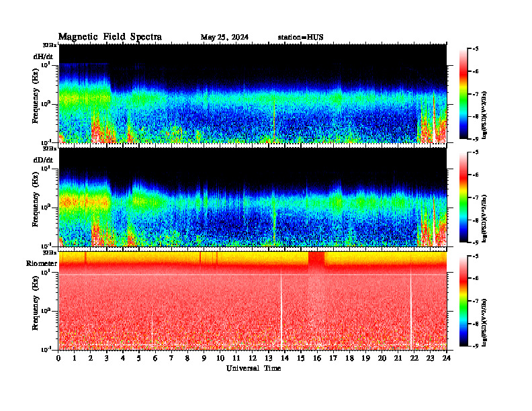Click the "May 25, 2024" date label

click(224, 38)
